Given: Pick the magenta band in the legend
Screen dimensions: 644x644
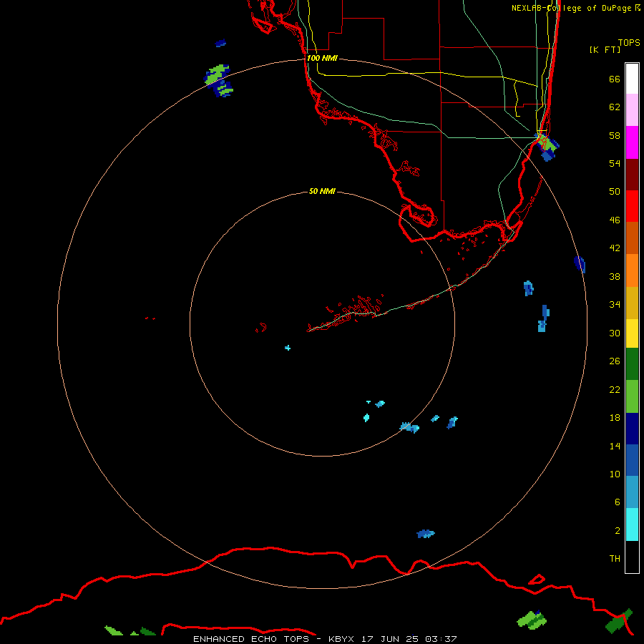Looking at the screenshot, I should (632, 142).
